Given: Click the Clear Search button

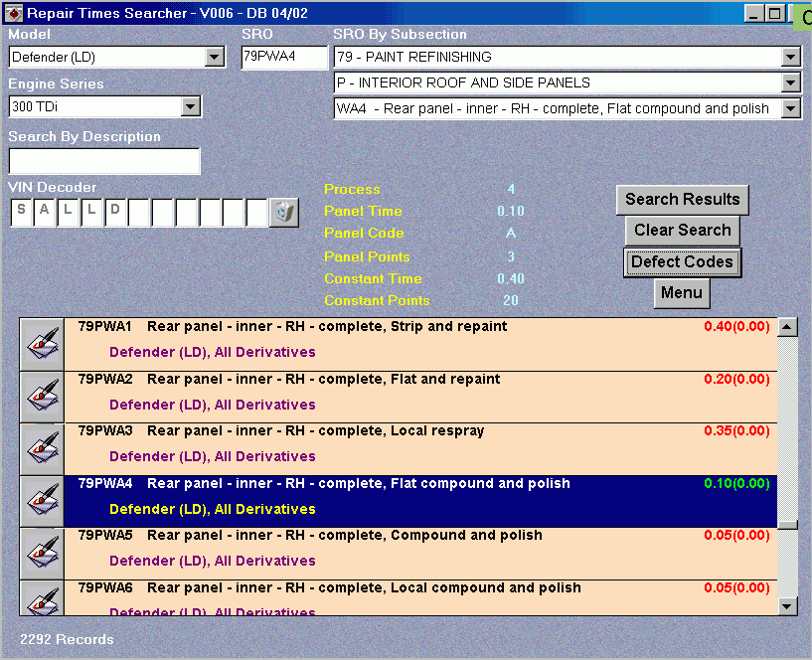Looking at the screenshot, I should pos(682,231).
